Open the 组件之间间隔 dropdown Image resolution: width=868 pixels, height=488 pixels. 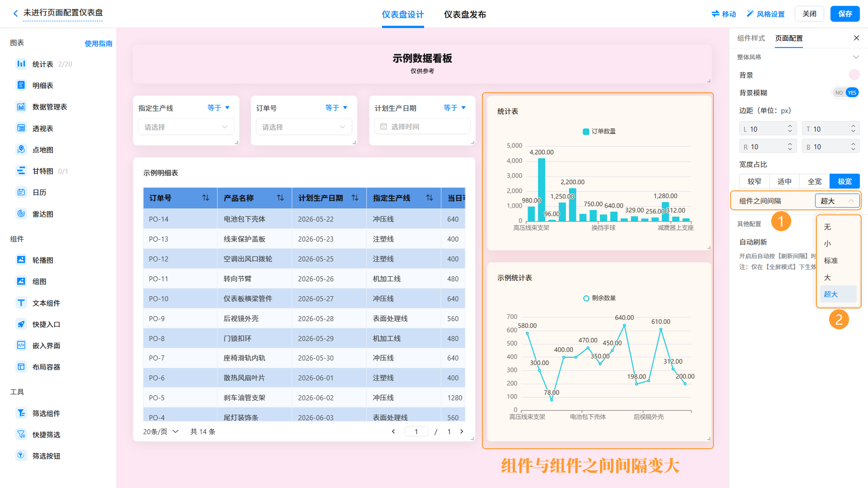coord(837,201)
